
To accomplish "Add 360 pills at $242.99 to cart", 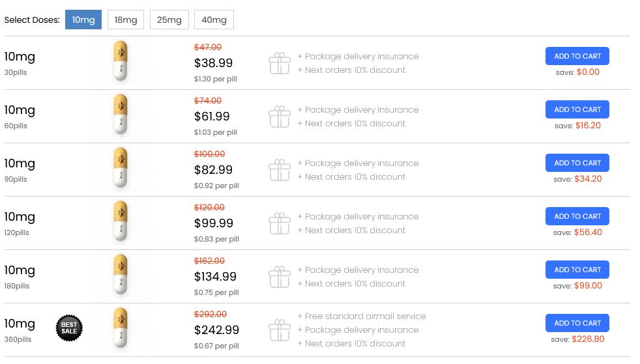I will coord(577,323).
